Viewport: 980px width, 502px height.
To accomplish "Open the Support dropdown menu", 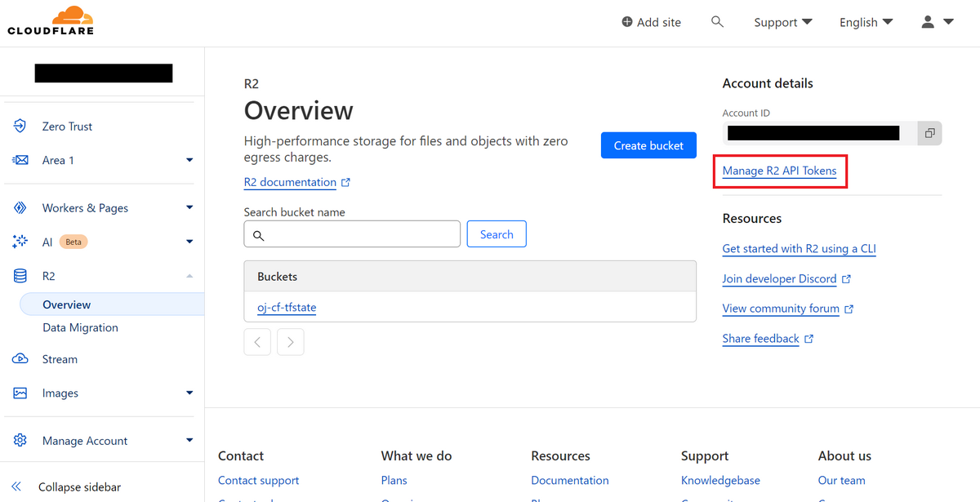I will (783, 22).
